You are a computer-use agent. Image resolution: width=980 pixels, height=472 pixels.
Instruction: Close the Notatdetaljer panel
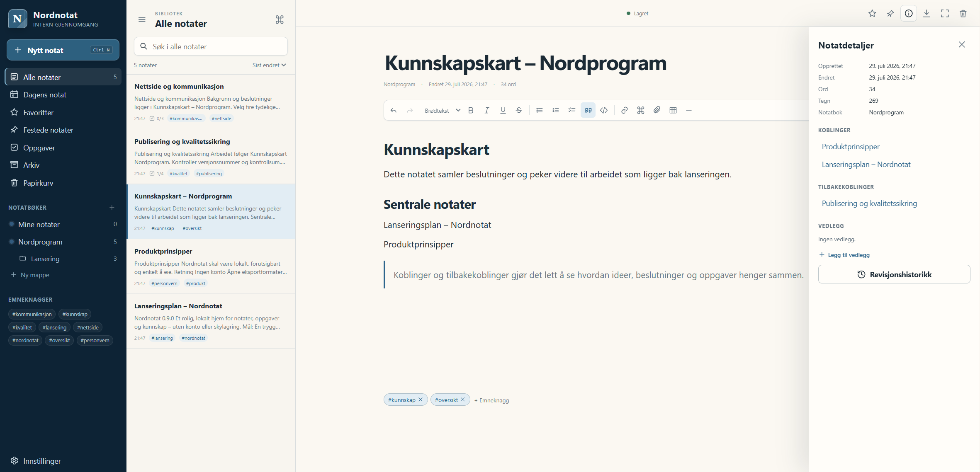click(962, 45)
